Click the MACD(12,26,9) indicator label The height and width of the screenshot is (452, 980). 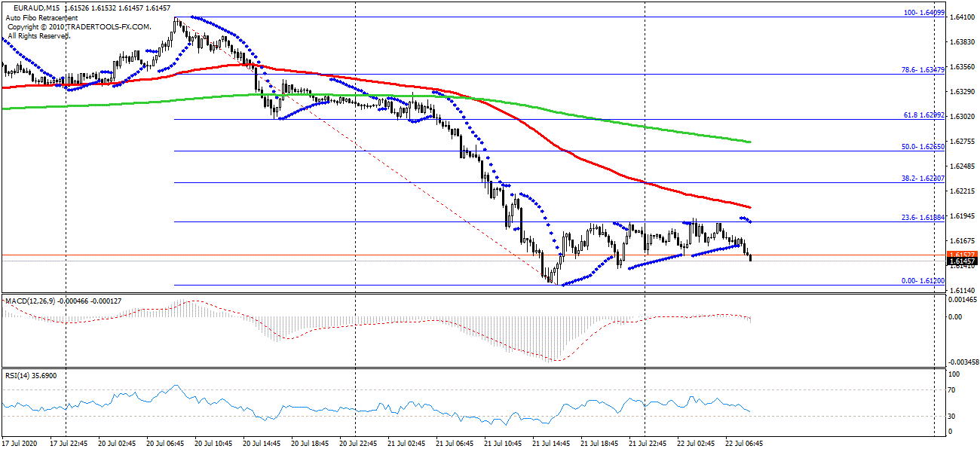[32, 301]
